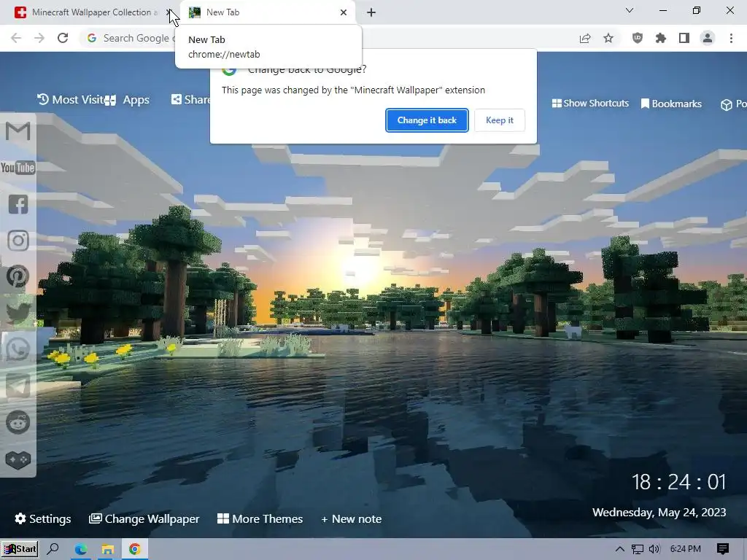Click the Wednesday, May 24, 2023 date
Viewport: 747px width, 560px height.
point(659,513)
